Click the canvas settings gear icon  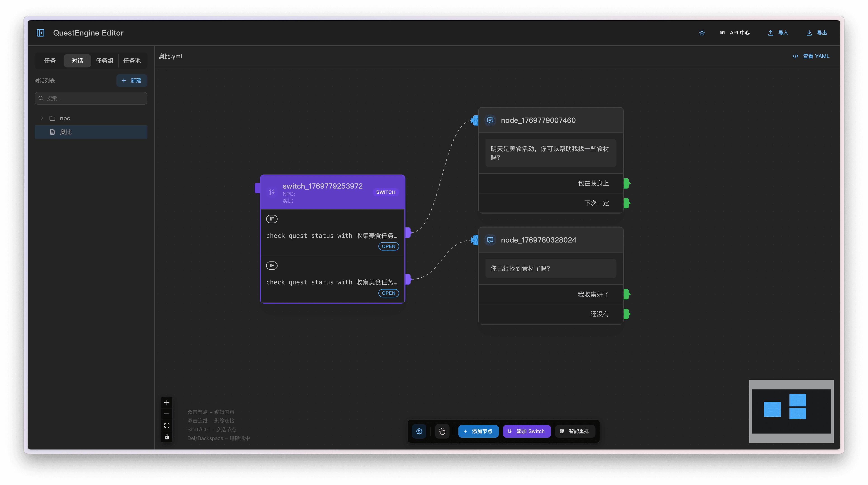(x=419, y=431)
